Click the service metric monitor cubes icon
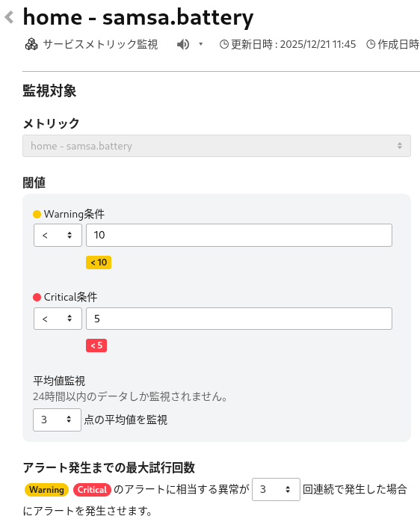Screen dimensions: 420x525 pyautogui.click(x=31, y=44)
